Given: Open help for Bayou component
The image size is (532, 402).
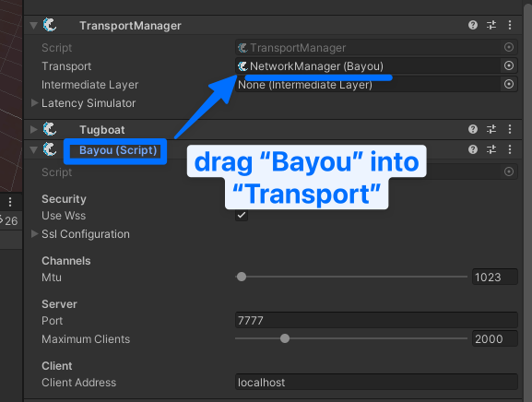Looking at the screenshot, I should [473, 149].
